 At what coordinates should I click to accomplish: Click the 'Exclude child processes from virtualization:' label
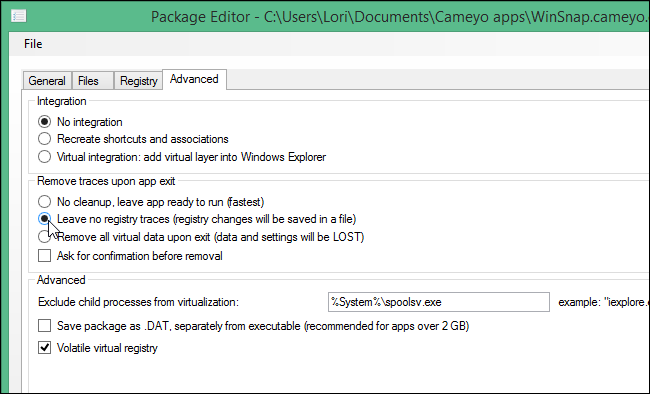pos(138,302)
